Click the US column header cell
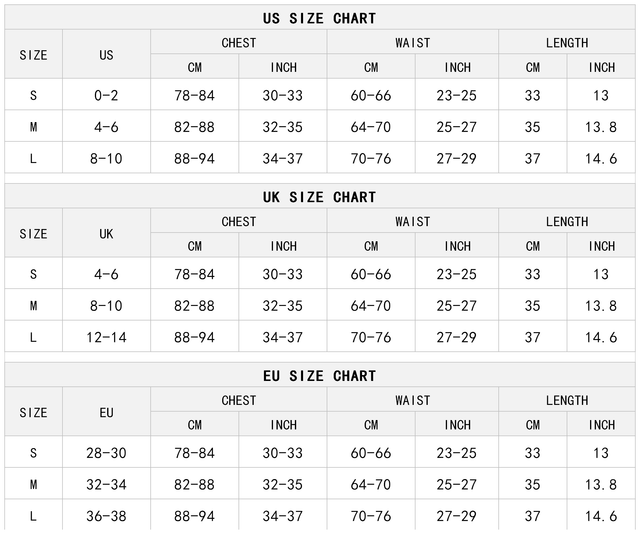The image size is (640, 534). [x=106, y=55]
